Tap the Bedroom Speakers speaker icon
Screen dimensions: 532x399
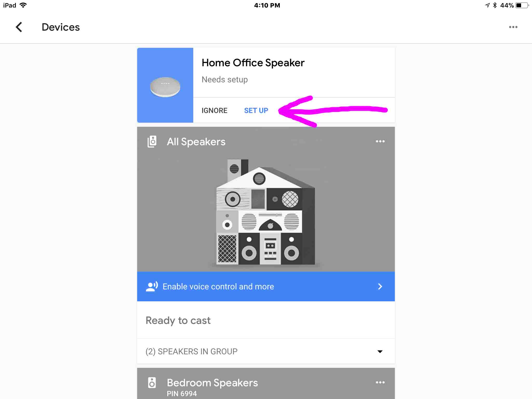152,383
